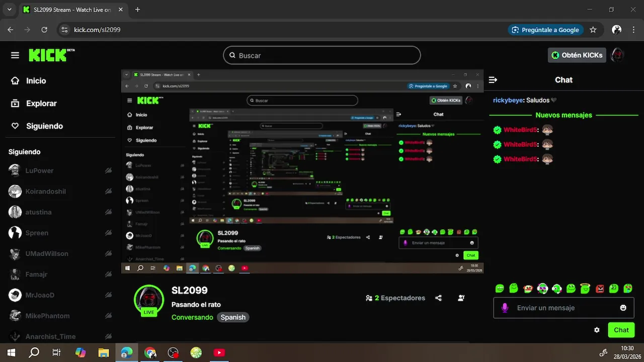Image resolution: width=644 pixels, height=362 pixels.
Task: Insert the clown emote
Action: (x=528, y=289)
